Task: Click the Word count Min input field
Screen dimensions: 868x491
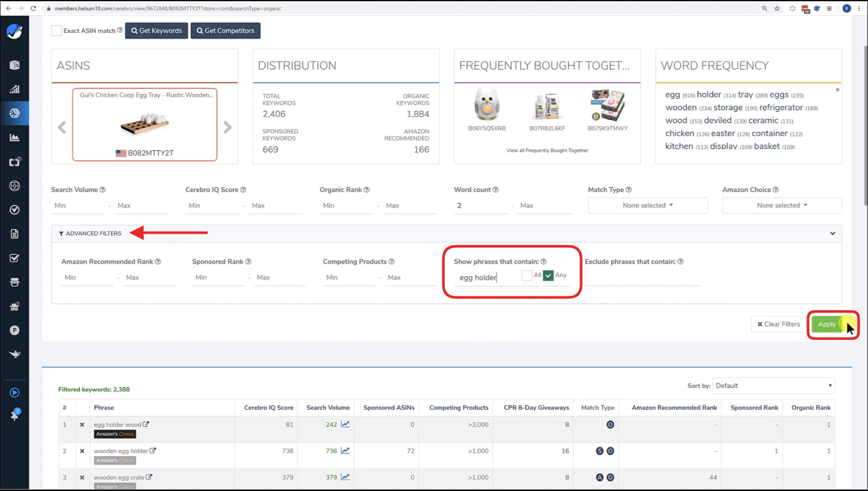Action: 480,206
